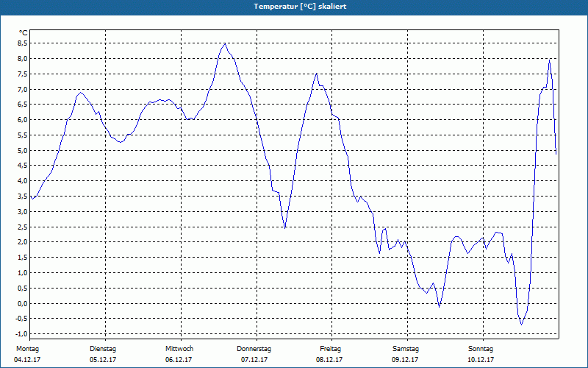This screenshot has width=588, height=368.
Task: Click the Donnerstag day label
Action: point(254,349)
